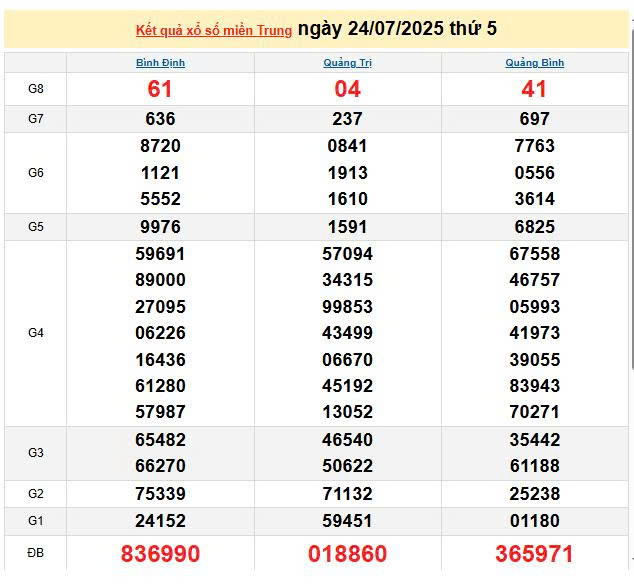
Task: Click G4 number 41973
Action: (x=535, y=333)
